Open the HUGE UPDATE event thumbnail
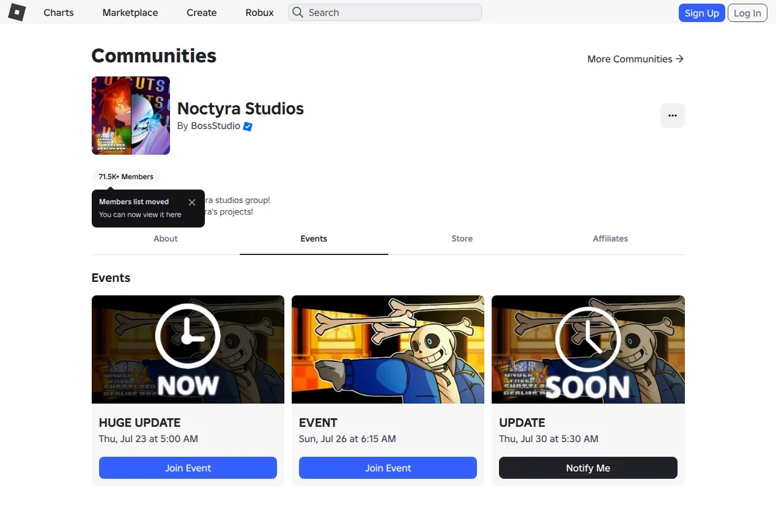 [188, 349]
